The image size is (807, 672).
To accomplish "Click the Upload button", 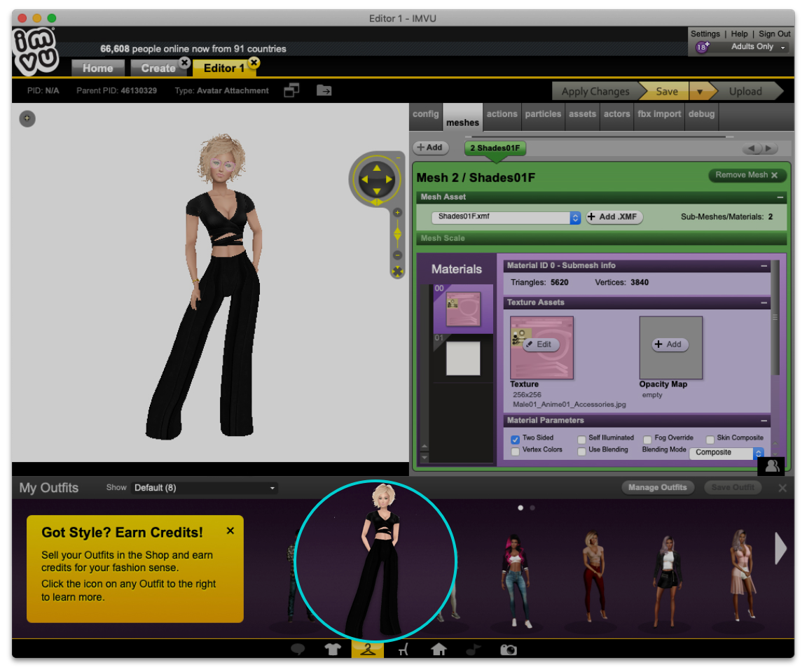I will click(745, 92).
